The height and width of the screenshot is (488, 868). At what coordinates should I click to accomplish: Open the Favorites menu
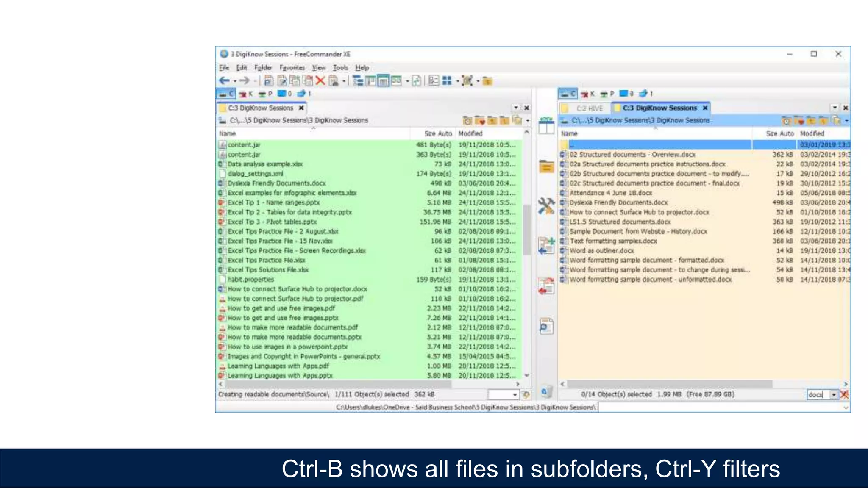[x=292, y=67]
